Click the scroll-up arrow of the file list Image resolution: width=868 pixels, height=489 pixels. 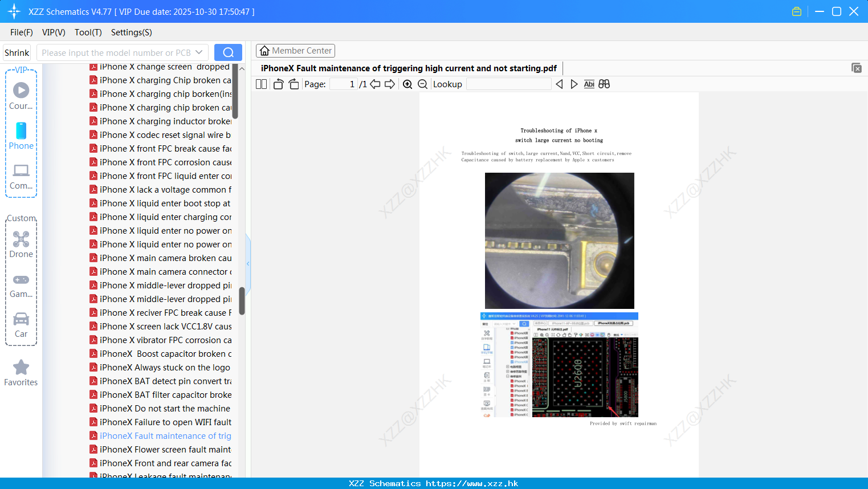[x=242, y=68]
